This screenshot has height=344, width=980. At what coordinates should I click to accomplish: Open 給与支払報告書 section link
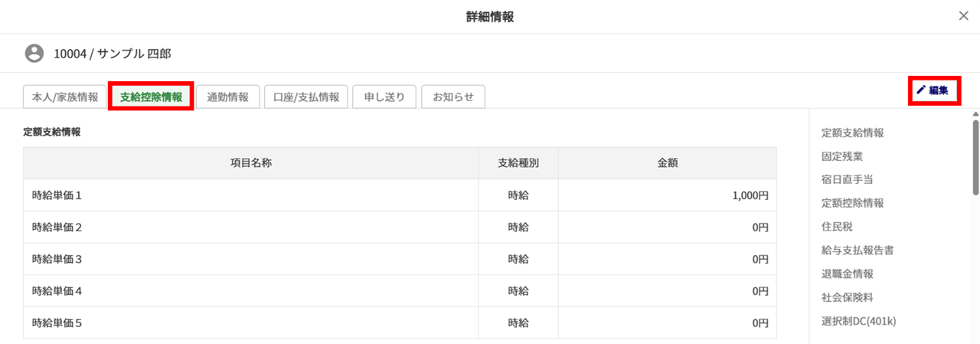857,250
